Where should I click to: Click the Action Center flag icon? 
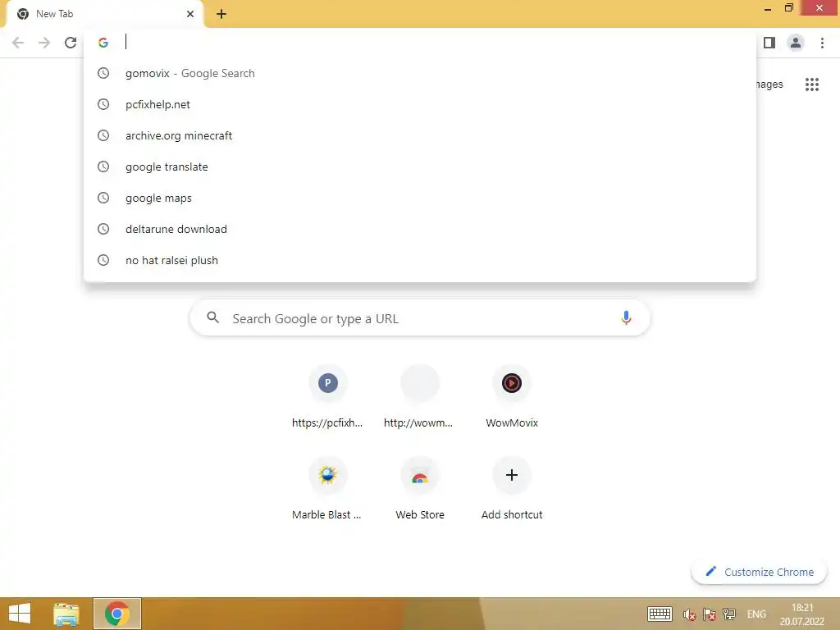[710, 614]
